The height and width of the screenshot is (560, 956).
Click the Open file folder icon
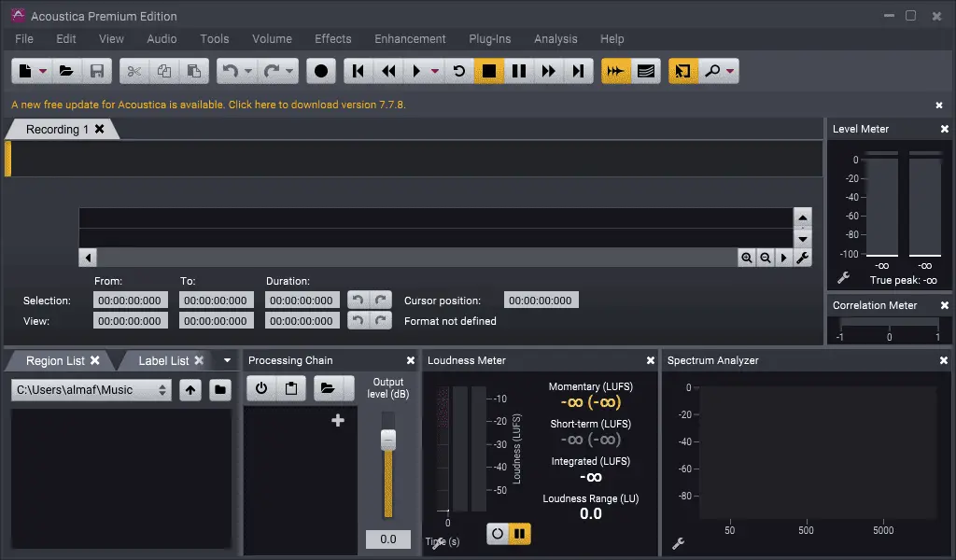[x=66, y=71]
